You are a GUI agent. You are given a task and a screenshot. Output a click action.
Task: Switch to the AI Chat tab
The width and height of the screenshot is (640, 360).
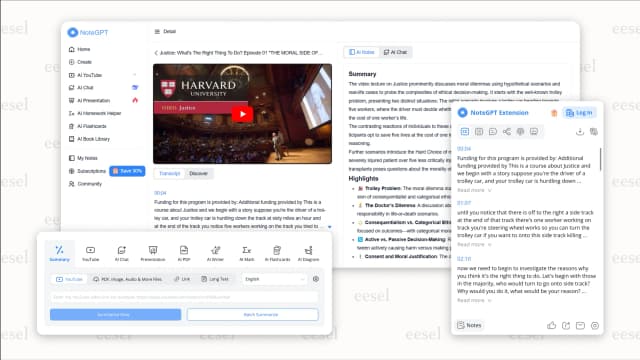tap(395, 52)
